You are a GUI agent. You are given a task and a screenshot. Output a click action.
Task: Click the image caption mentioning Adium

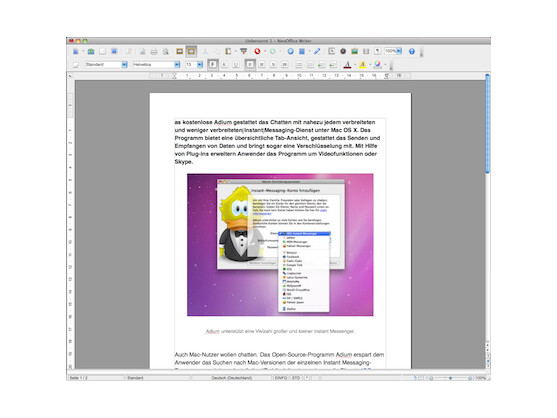pos(280,331)
